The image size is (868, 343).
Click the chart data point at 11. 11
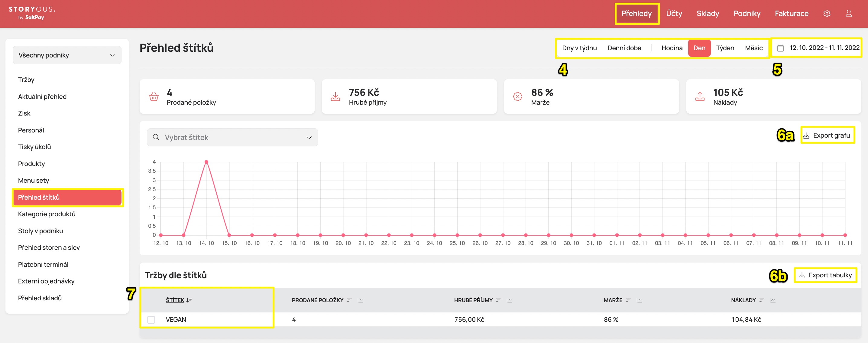click(845, 235)
